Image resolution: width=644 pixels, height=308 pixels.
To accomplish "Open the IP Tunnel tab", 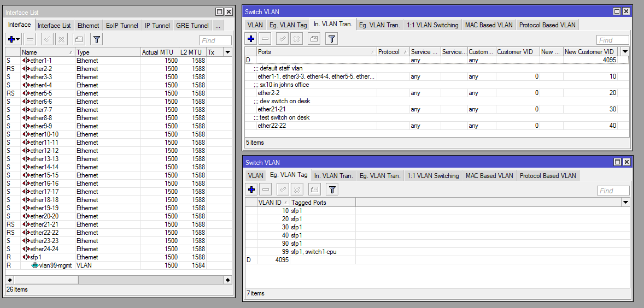I will click(x=157, y=26).
